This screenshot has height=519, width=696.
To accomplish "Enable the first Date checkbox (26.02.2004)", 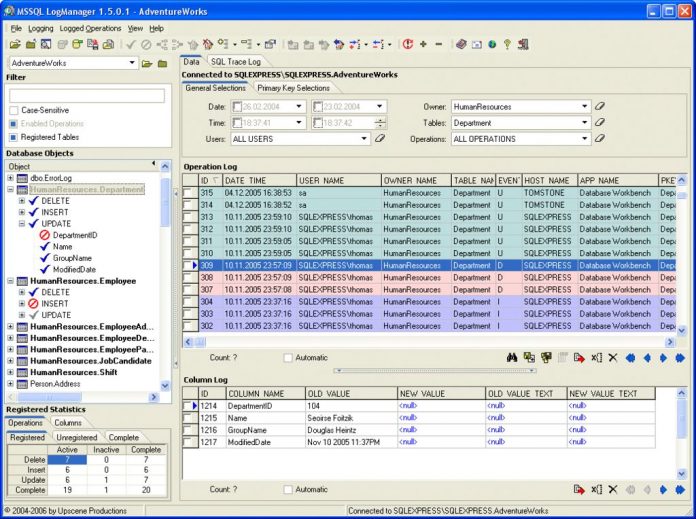I will 237,107.
